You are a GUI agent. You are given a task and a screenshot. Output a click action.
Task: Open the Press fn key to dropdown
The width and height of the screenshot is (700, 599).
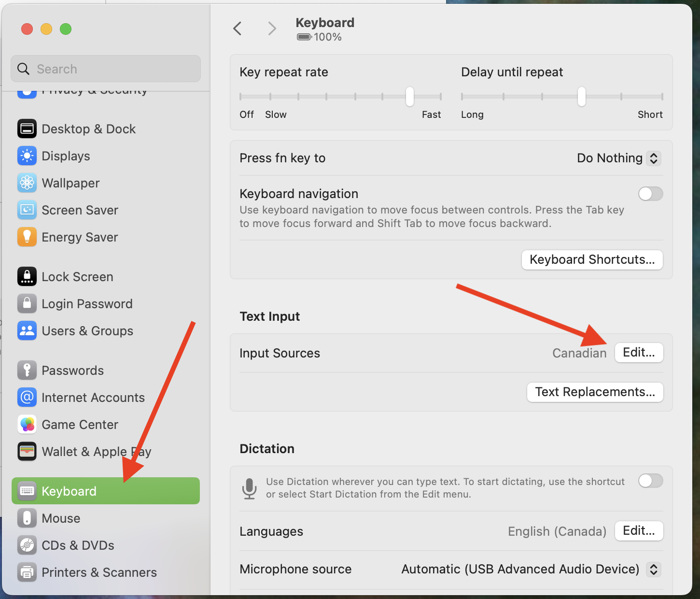click(x=618, y=158)
